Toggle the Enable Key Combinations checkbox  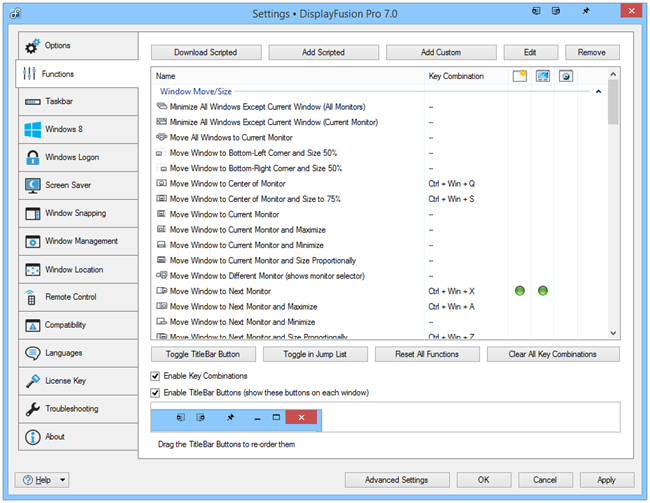[155, 376]
